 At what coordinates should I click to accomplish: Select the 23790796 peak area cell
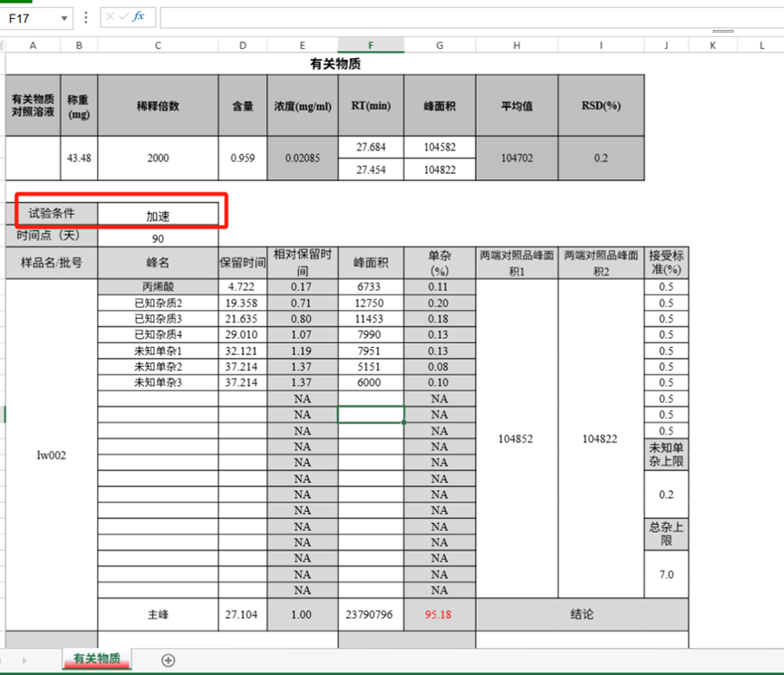tap(371, 614)
